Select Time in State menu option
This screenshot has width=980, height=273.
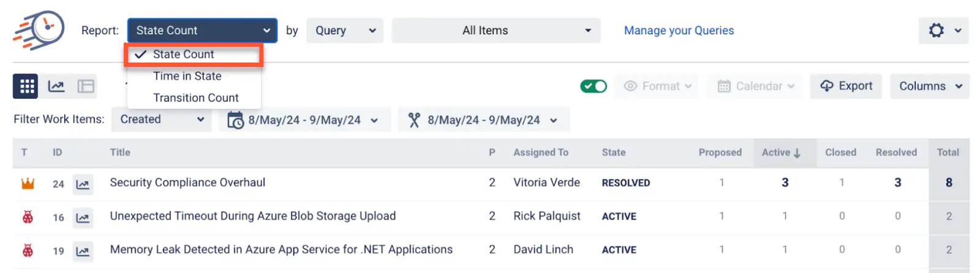point(187,76)
